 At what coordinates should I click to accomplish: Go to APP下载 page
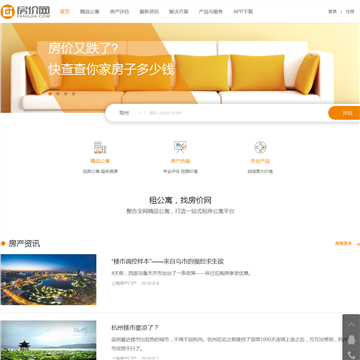(243, 11)
